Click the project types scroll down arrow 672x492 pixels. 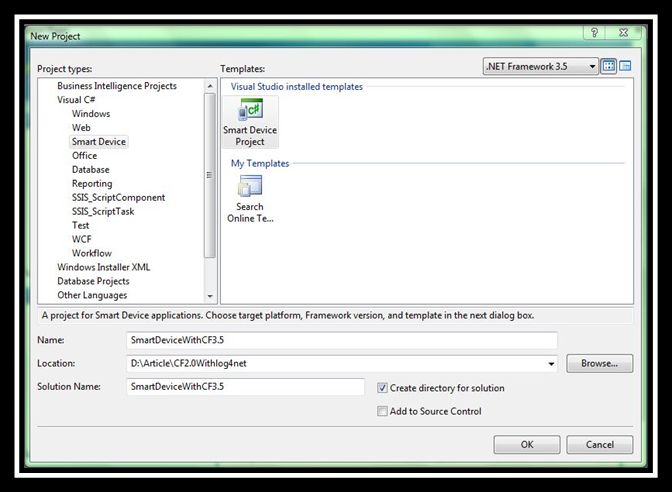tap(210, 296)
